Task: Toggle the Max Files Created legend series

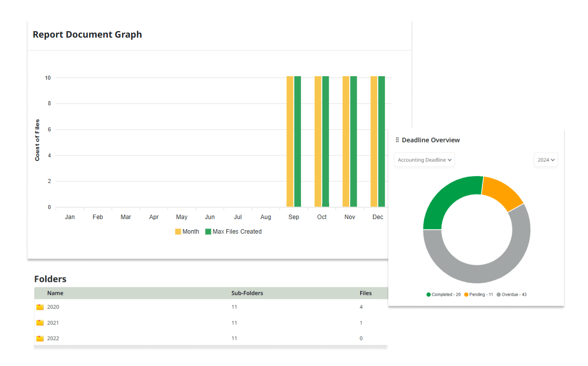Action: (x=233, y=232)
